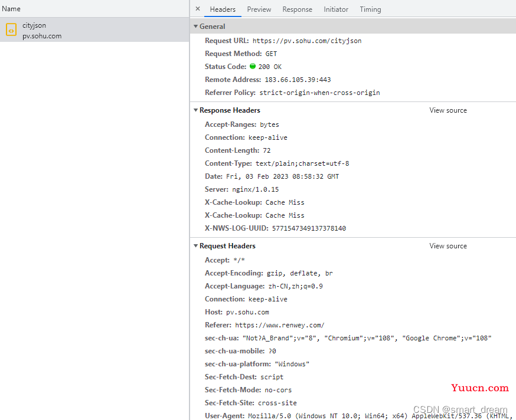
Task: Open the Response tab
Action: [x=297, y=9]
